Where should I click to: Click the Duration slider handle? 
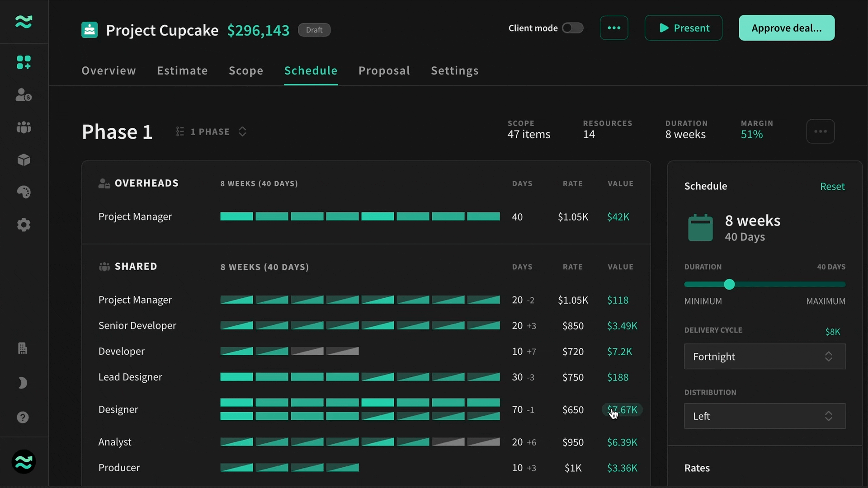coord(729,284)
